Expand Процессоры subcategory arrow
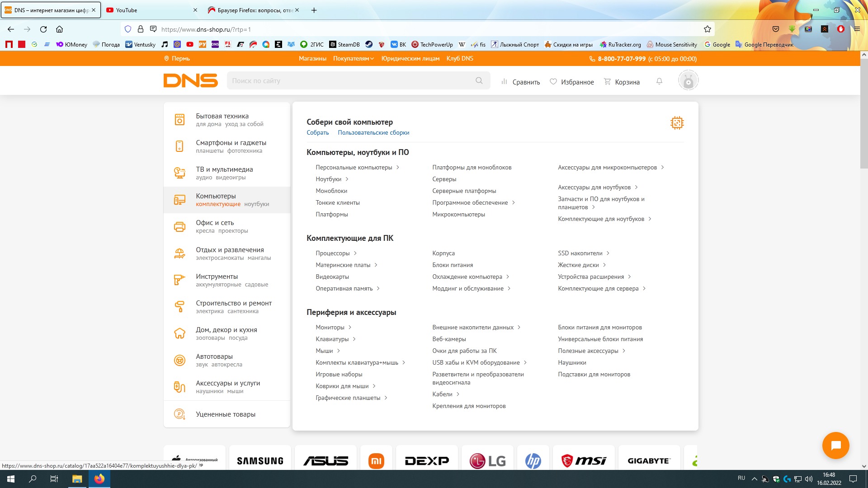Viewport: 868px width, 488px height. 355,253
